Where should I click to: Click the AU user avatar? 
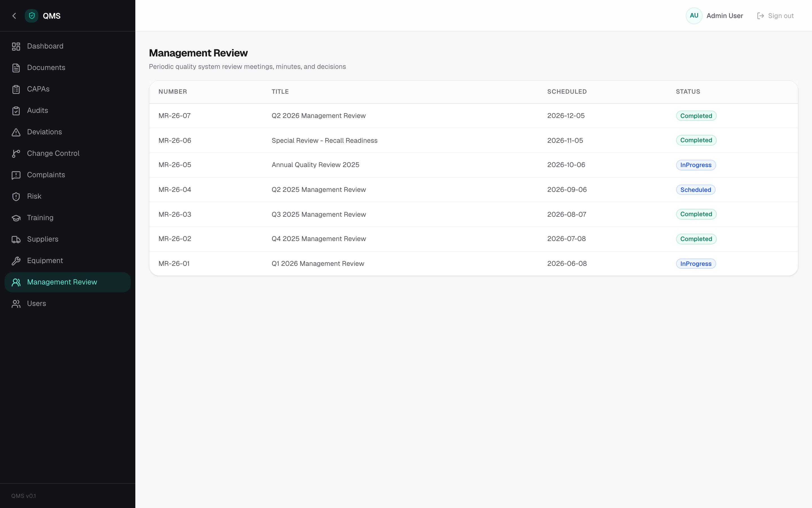point(694,16)
